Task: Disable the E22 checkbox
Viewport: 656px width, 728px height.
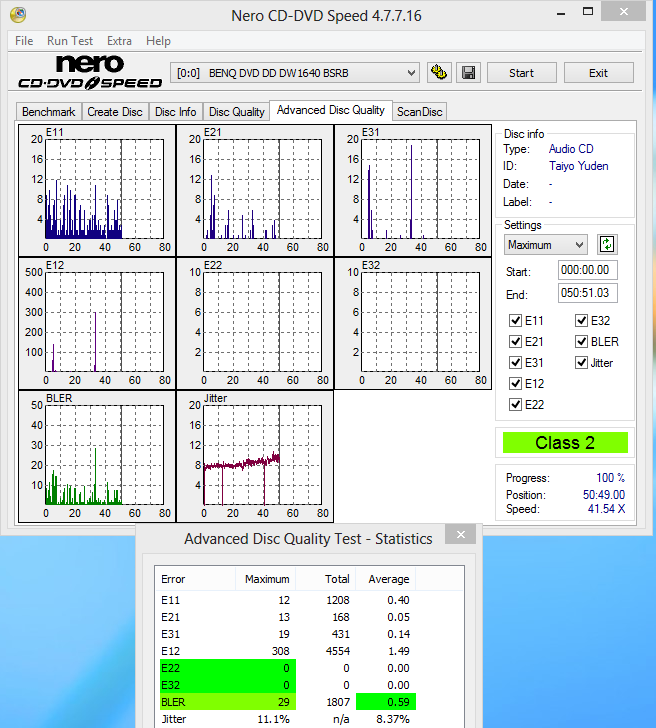Action: coord(515,404)
